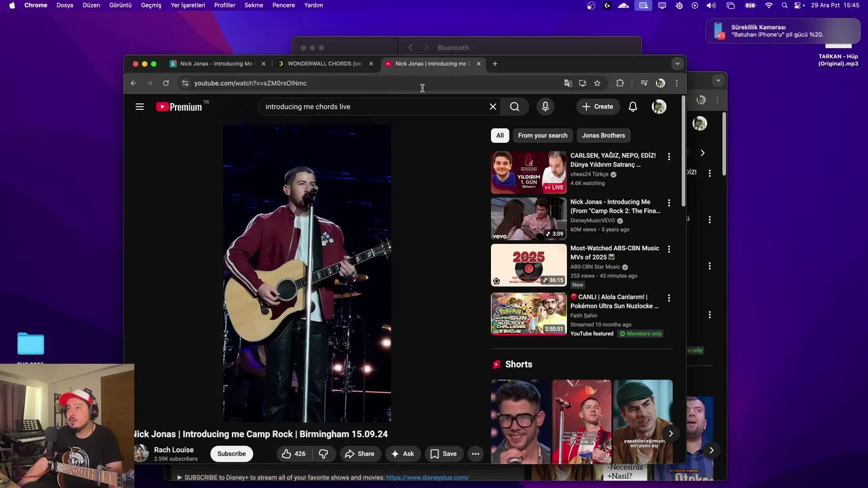Open a new Chrome tab
868x488 pixels.
tap(495, 64)
